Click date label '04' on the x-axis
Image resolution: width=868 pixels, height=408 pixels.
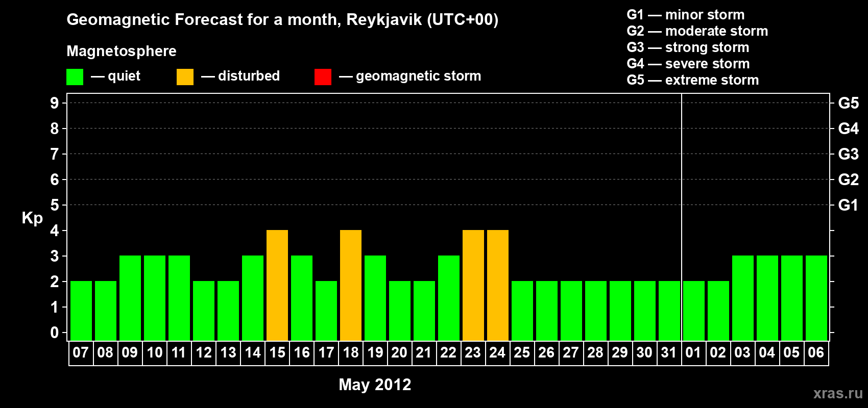pyautogui.click(x=767, y=352)
